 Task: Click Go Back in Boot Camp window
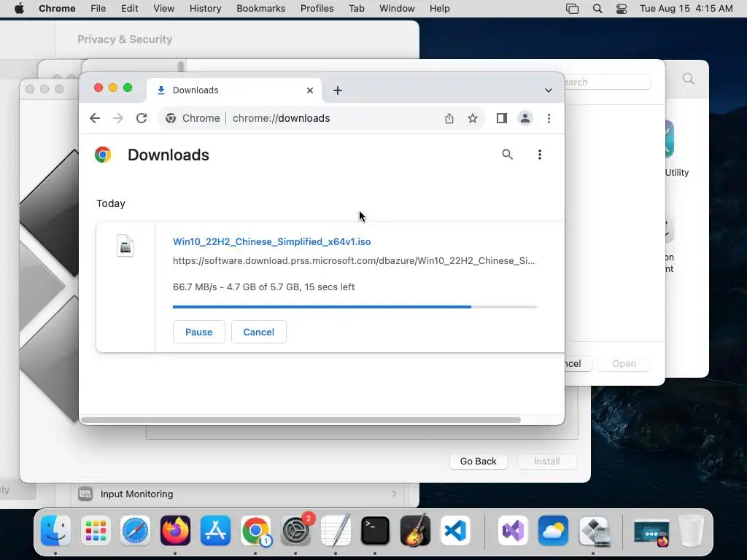[x=479, y=461]
